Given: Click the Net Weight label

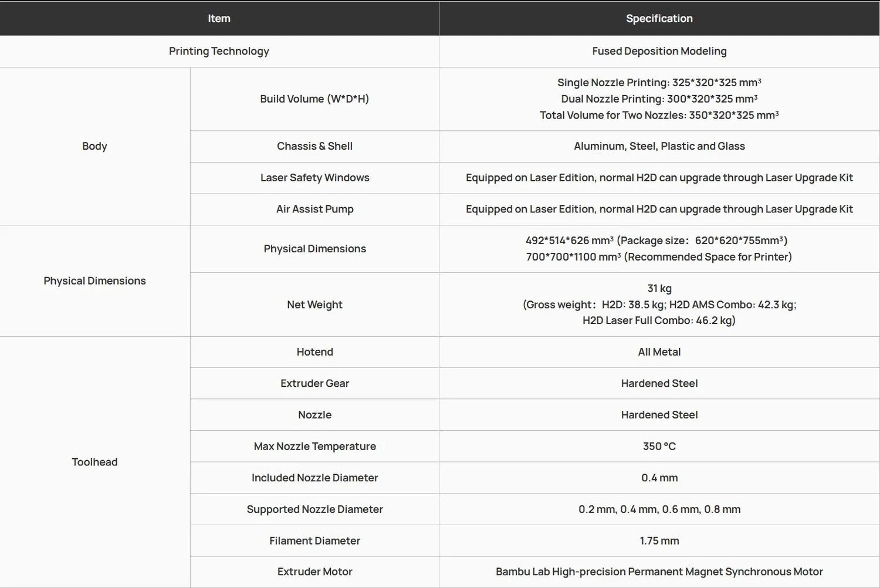Looking at the screenshot, I should (x=314, y=305).
